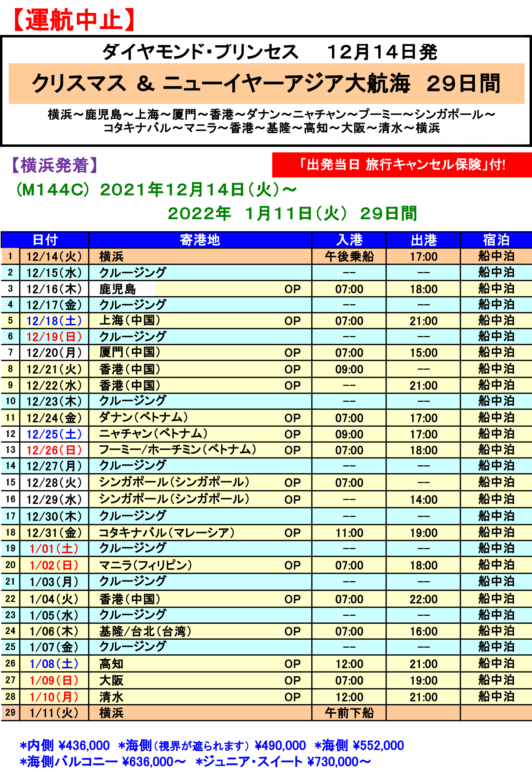Image resolution: width=532 pixels, height=770 pixels.
Task: Click 16:00 departure in the 基隆 row
Action: (x=424, y=631)
